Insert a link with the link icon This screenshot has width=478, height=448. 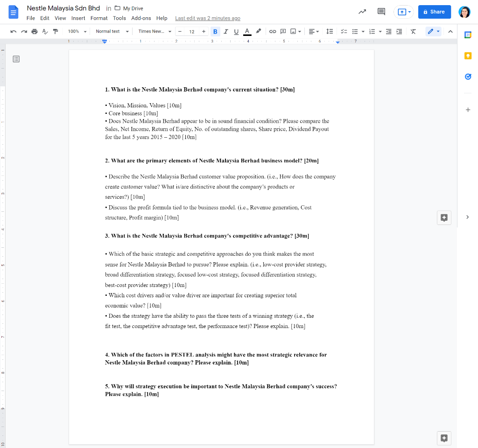(273, 31)
